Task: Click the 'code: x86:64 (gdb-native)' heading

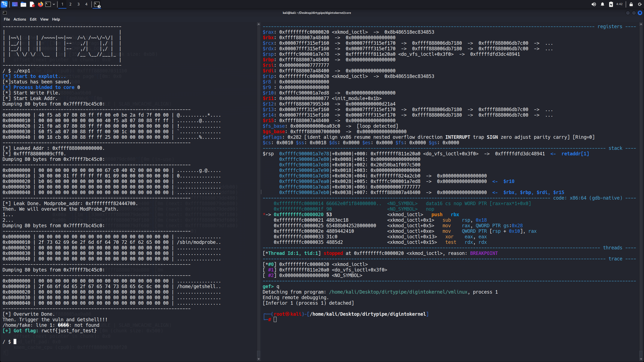Action: tap(588, 198)
